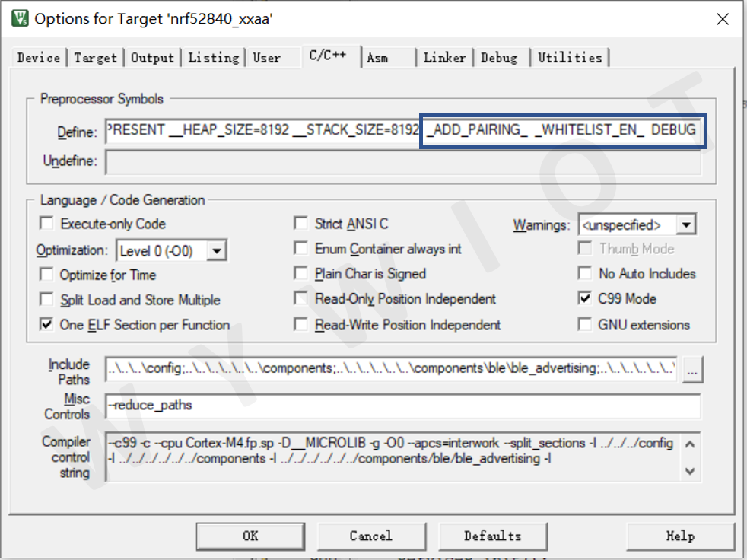Click the Cancel button
The width and height of the screenshot is (747, 560).
coord(371,536)
